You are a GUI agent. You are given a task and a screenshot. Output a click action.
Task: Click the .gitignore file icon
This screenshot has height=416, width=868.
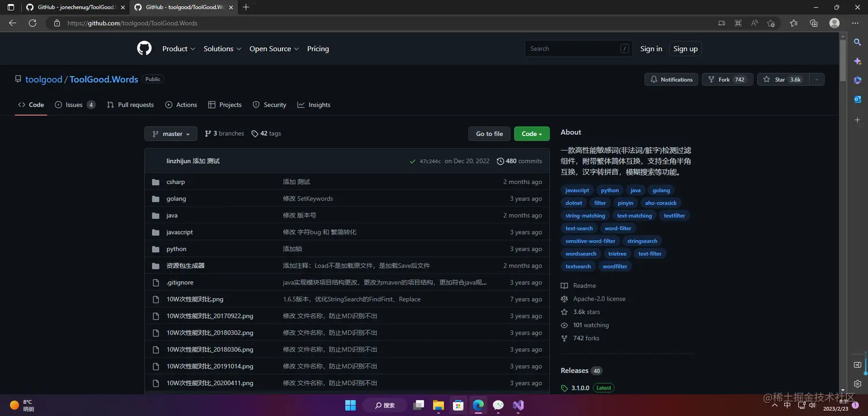pos(156,283)
